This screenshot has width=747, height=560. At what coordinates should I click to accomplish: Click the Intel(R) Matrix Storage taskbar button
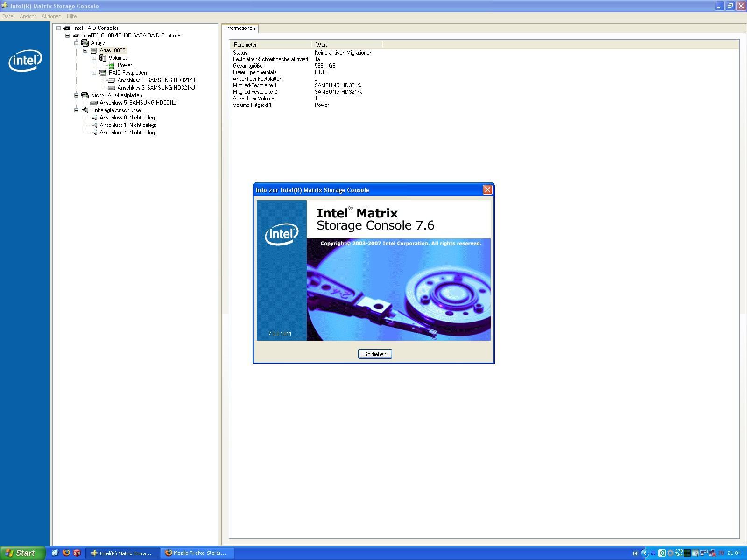[123, 553]
